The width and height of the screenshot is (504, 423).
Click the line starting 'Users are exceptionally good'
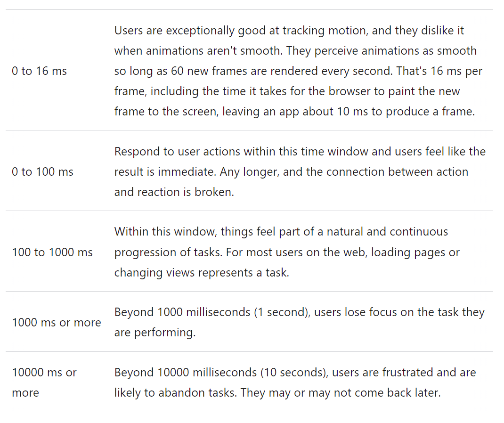(x=289, y=31)
